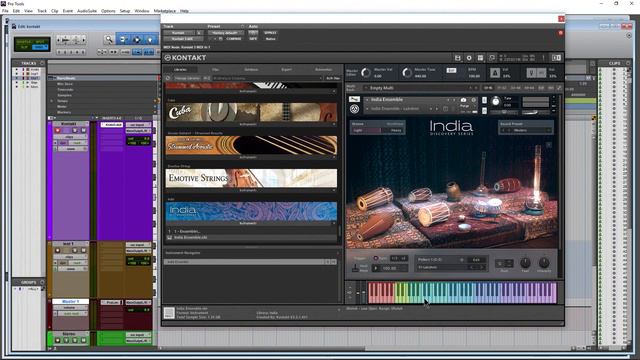Image resolution: width=640 pixels, height=360 pixels.
Task: Open the plugin preset factory default dropdown
Action: click(225, 33)
